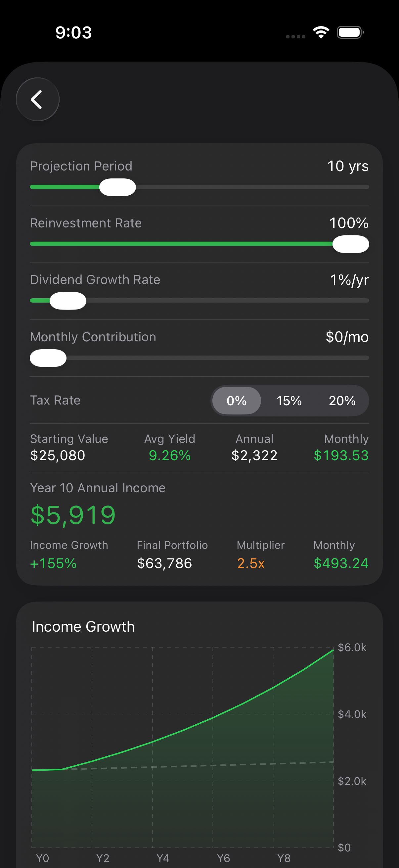Tap the $63,786 Final Portfolio value

(x=164, y=563)
